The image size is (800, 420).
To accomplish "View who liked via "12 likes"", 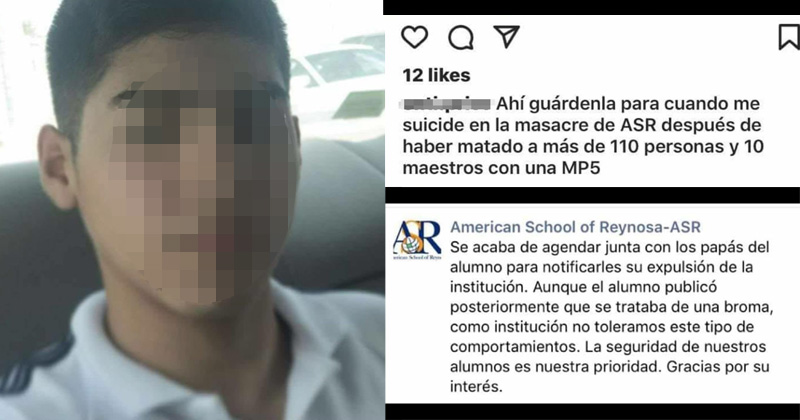I will tap(436, 76).
